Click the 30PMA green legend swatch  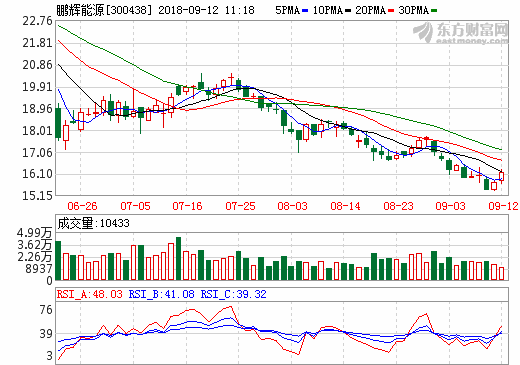tap(434, 11)
